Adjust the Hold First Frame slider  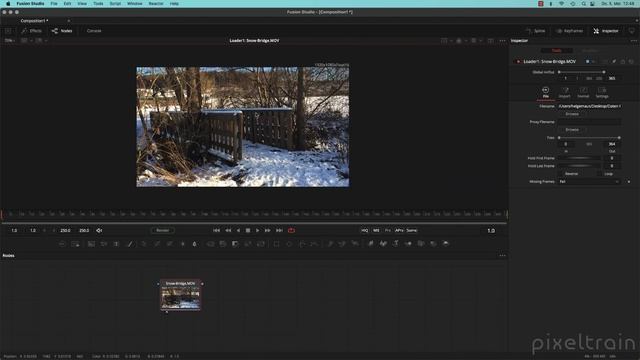point(579,158)
